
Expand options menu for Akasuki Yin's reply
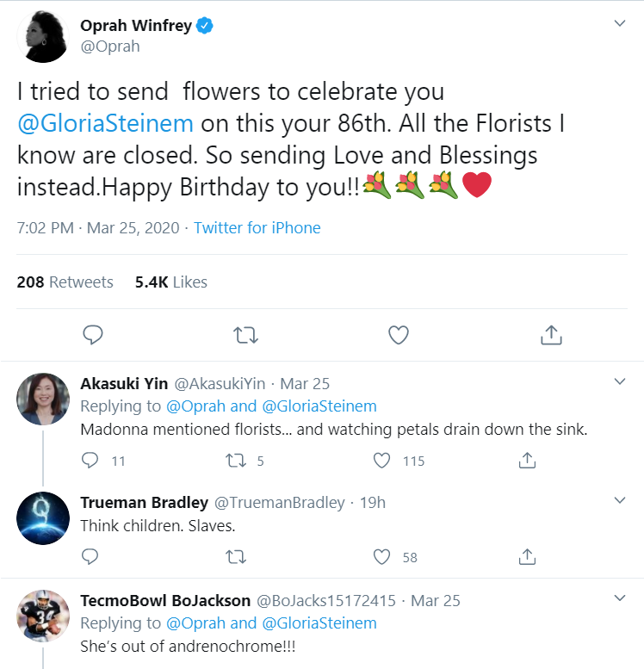click(619, 381)
